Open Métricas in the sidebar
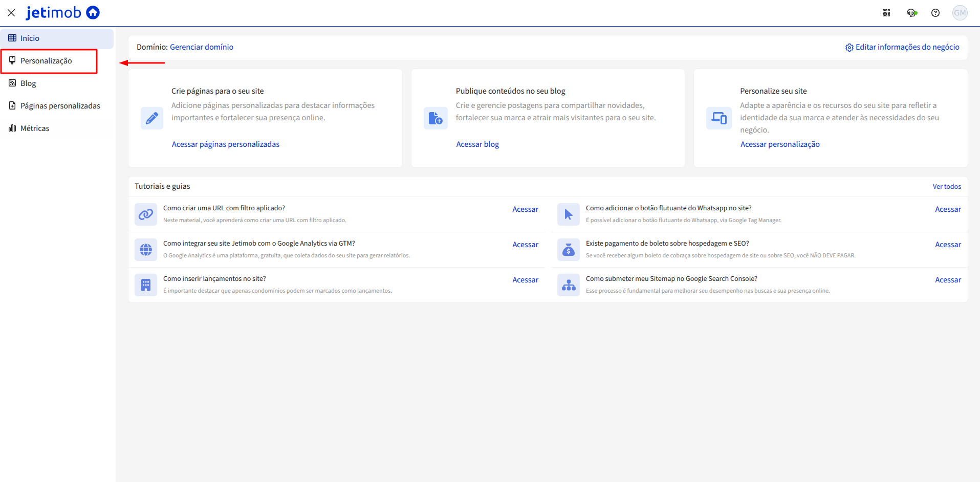Screen dimensions: 980x482 coord(57,128)
